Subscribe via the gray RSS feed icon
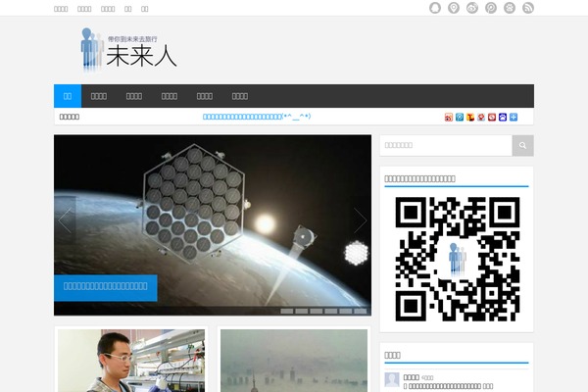This screenshot has height=392, width=588. 528,8
